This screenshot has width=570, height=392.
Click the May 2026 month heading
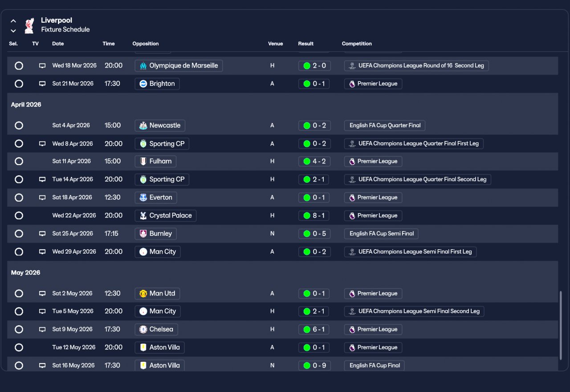pyautogui.click(x=25, y=273)
